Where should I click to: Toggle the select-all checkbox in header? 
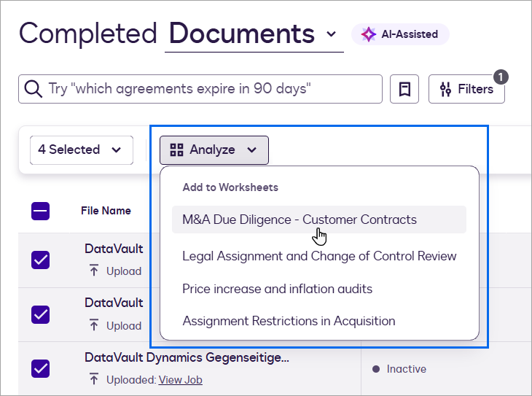tap(40, 211)
